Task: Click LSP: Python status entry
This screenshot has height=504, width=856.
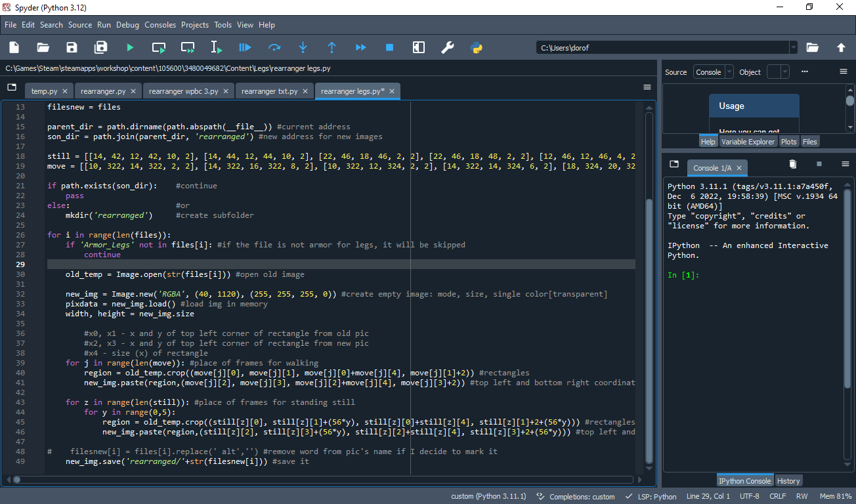Action: (x=651, y=497)
